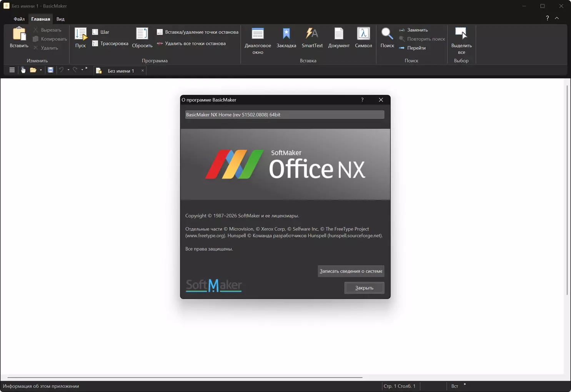Image resolution: width=571 pixels, height=392 pixels.
Task: Click the Office NX logo banner in the dialog
Action: coord(285,164)
